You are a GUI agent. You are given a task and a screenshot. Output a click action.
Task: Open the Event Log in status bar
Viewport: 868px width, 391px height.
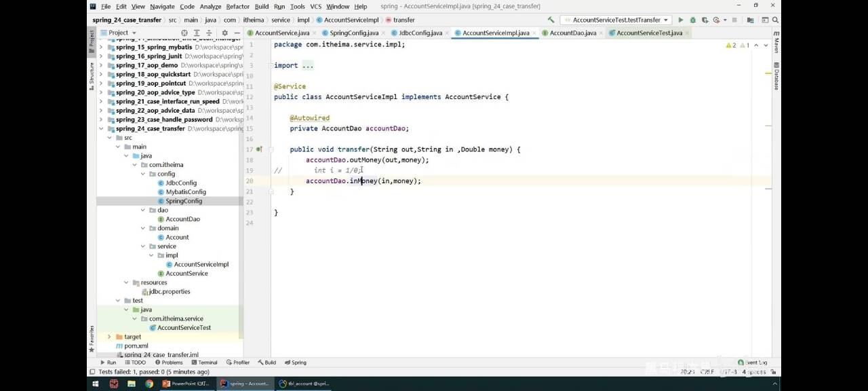(753, 362)
